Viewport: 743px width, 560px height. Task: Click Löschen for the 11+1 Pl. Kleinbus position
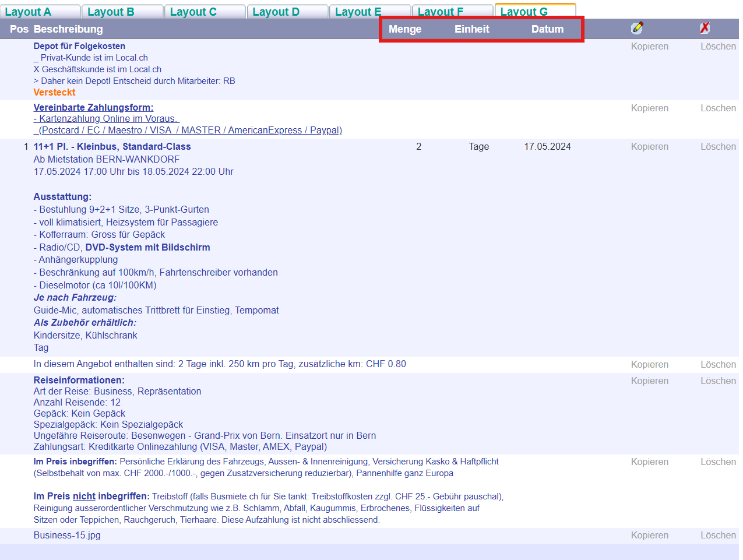point(719,147)
